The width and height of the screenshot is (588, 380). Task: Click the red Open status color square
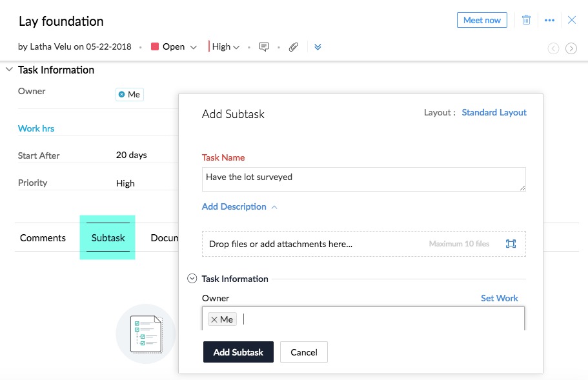click(155, 47)
